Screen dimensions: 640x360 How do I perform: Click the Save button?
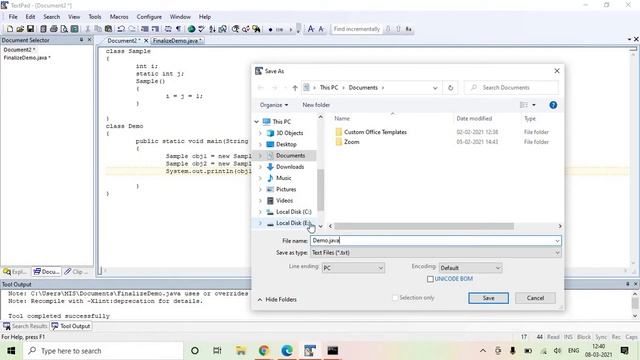(489, 298)
